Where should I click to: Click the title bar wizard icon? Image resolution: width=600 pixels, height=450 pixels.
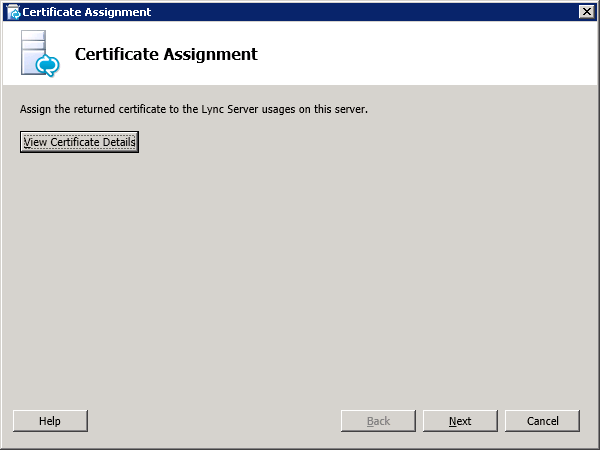pyautogui.click(x=13, y=12)
